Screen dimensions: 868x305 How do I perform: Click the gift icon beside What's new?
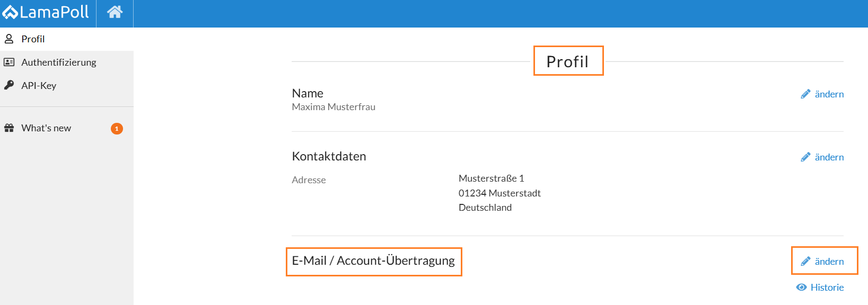tap(9, 128)
